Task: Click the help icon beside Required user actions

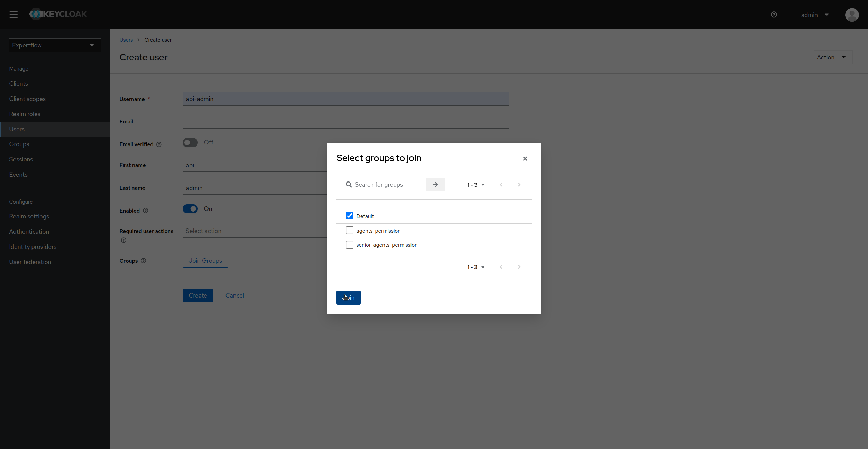Action: (x=123, y=240)
